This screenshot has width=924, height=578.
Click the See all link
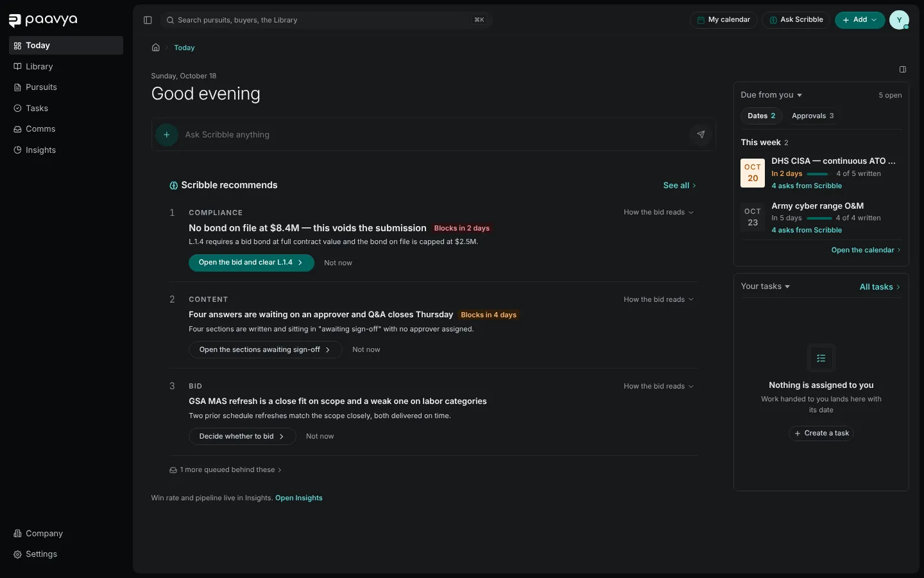(x=680, y=186)
